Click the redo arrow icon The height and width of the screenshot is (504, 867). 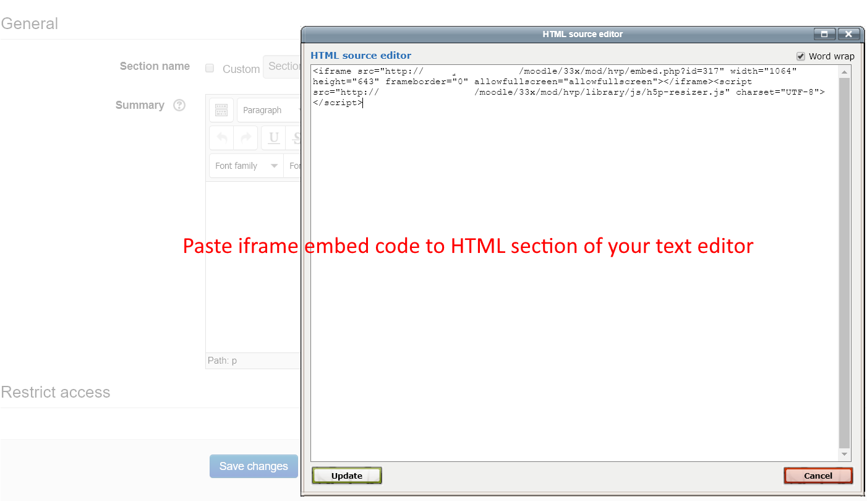click(x=246, y=137)
